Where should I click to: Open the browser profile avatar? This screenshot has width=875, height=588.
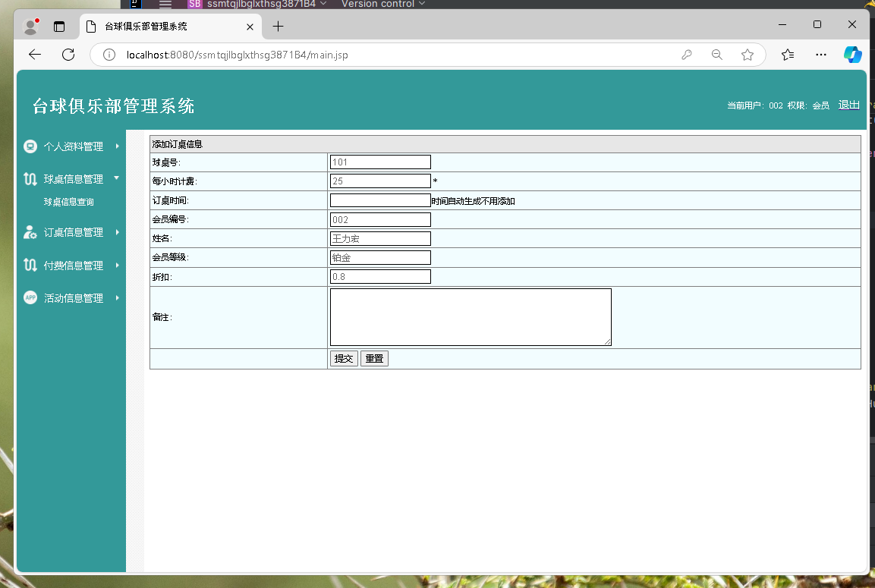tap(30, 26)
